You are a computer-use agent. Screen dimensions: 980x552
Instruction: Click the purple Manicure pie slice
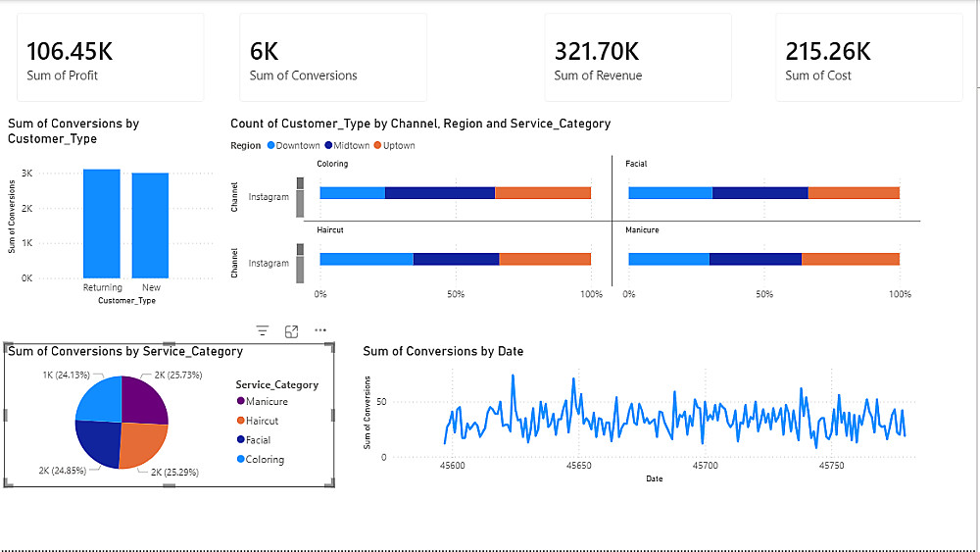click(x=144, y=400)
